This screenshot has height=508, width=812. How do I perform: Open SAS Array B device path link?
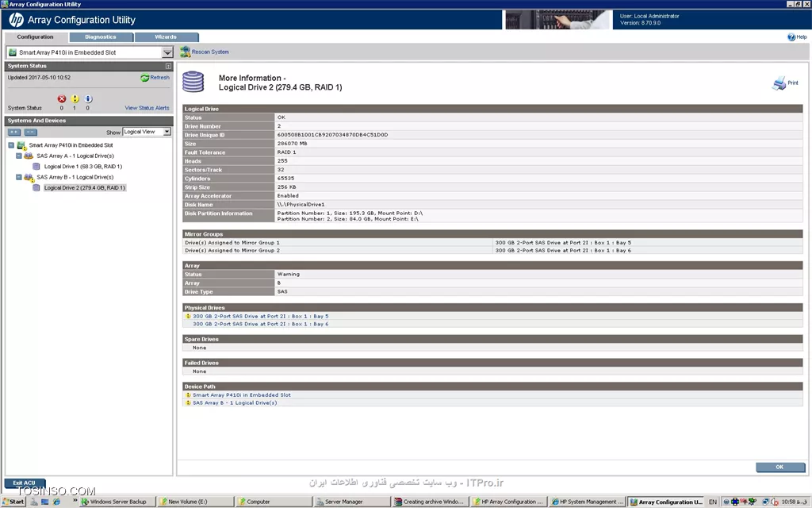235,402
